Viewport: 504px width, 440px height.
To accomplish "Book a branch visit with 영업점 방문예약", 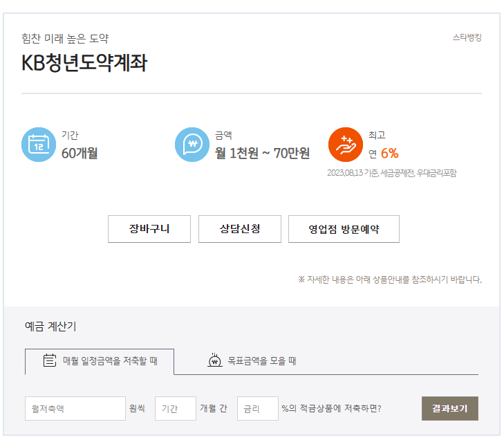I will tap(344, 229).
